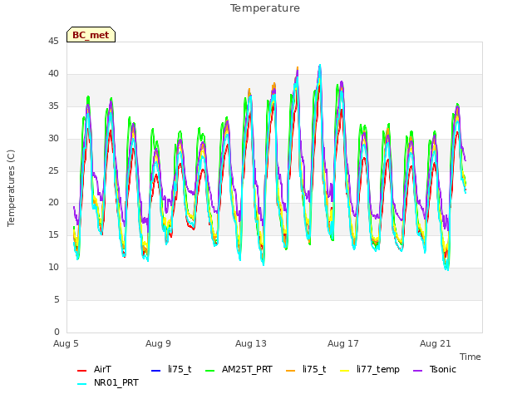Click the Aug 21 x-axis tick label
The image size is (532, 399).
point(436,343)
